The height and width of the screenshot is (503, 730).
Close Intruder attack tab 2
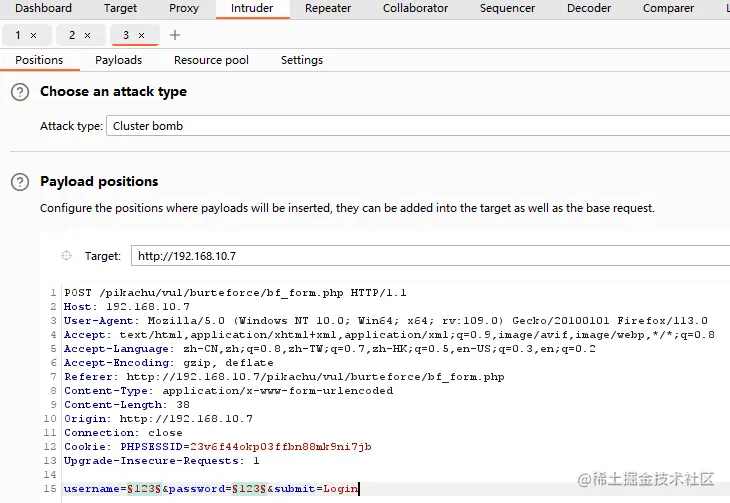click(x=87, y=35)
